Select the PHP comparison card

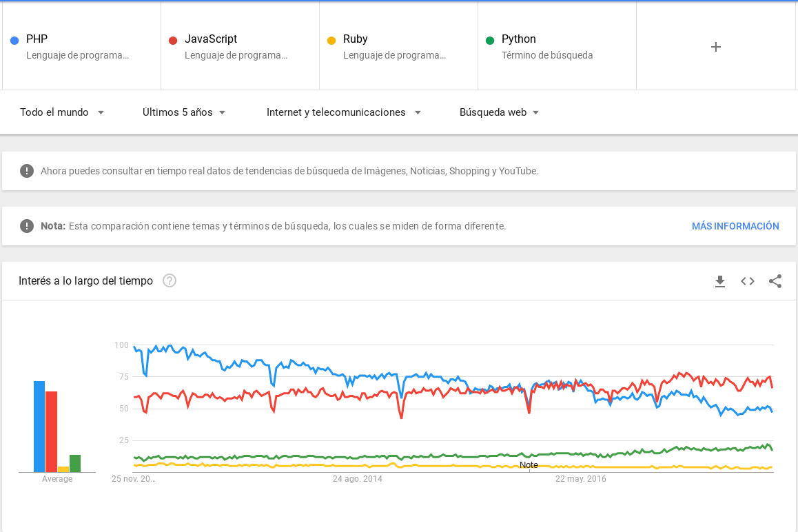coord(81,46)
